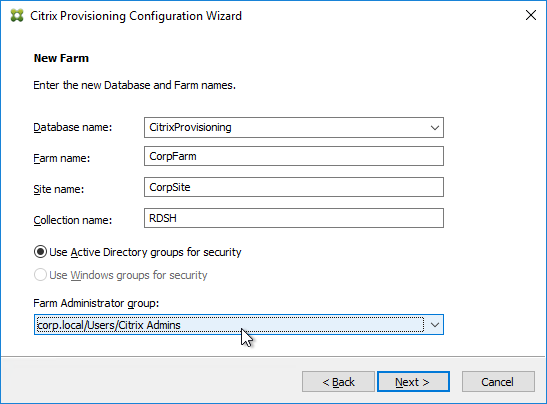547x404 pixels.
Task: Click into the CorpSite site name field
Action: (294, 187)
